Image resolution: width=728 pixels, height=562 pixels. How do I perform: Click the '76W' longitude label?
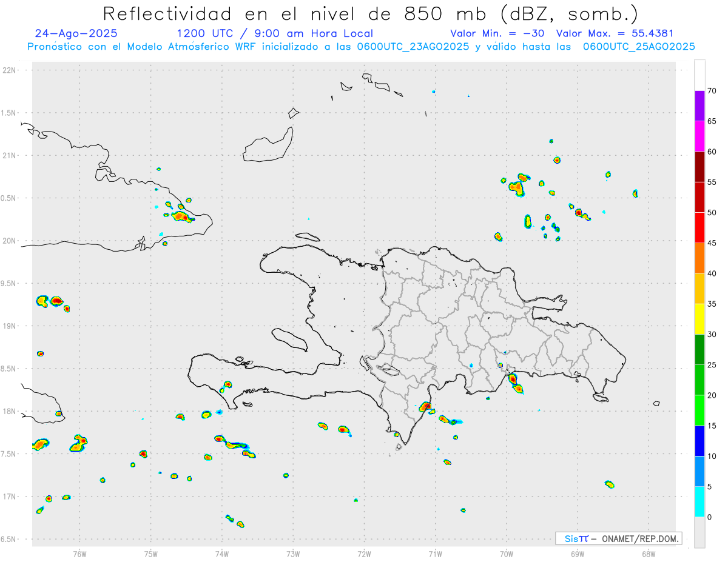79,554
